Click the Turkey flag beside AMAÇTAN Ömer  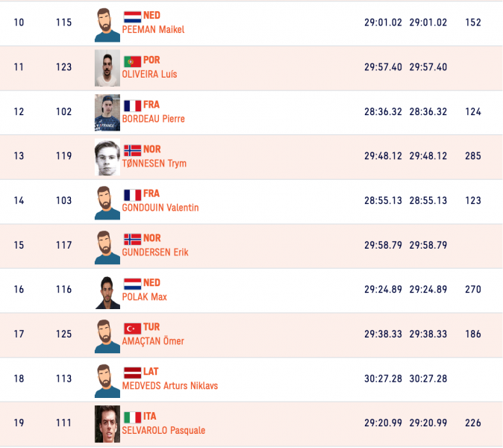point(132,328)
